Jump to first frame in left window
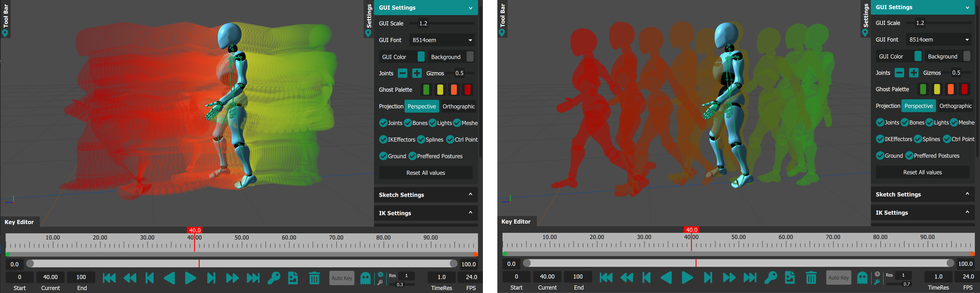This screenshot has width=980, height=293. (x=109, y=278)
